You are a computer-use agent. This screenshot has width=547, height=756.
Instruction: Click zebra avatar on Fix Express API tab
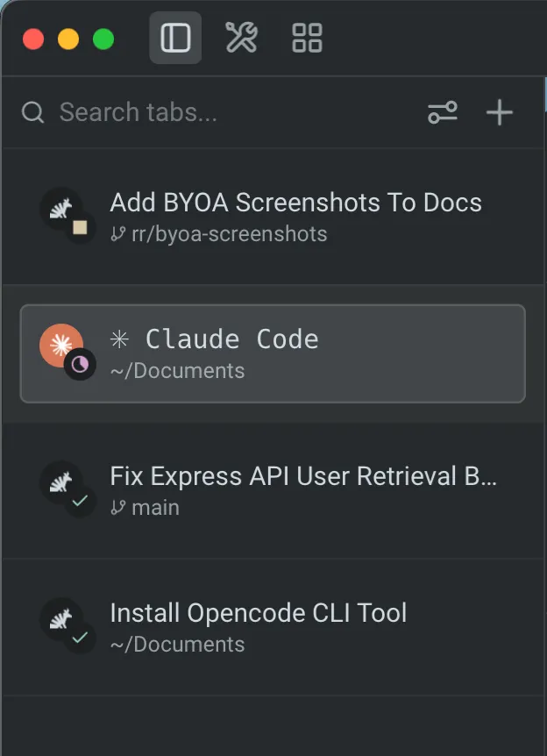click(x=60, y=482)
